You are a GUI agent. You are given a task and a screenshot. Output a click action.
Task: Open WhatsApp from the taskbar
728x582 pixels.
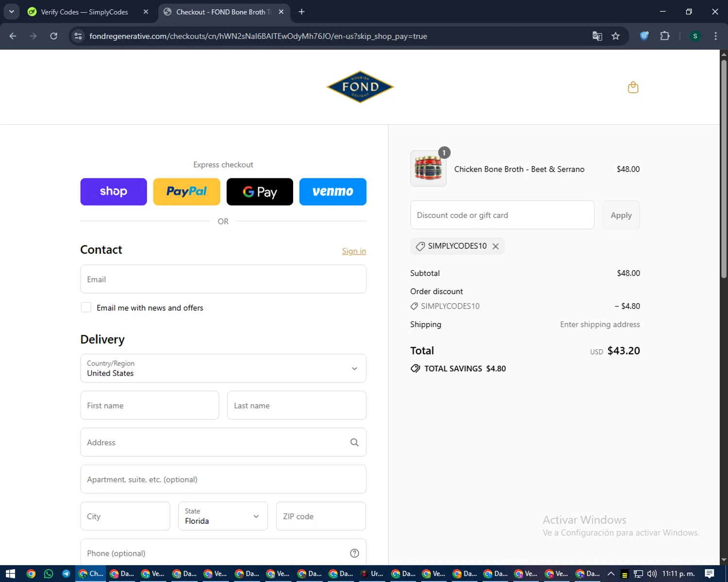(x=49, y=574)
